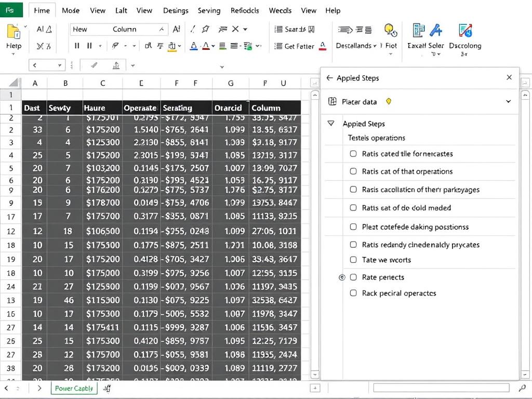This screenshot has height=399, width=532.
Task: Open the Descolong tool in the ribbon
Action: coord(464,32)
